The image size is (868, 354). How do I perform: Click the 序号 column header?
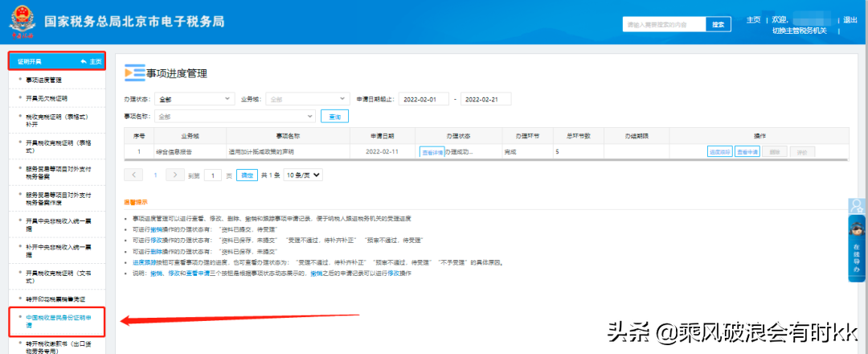(x=139, y=136)
